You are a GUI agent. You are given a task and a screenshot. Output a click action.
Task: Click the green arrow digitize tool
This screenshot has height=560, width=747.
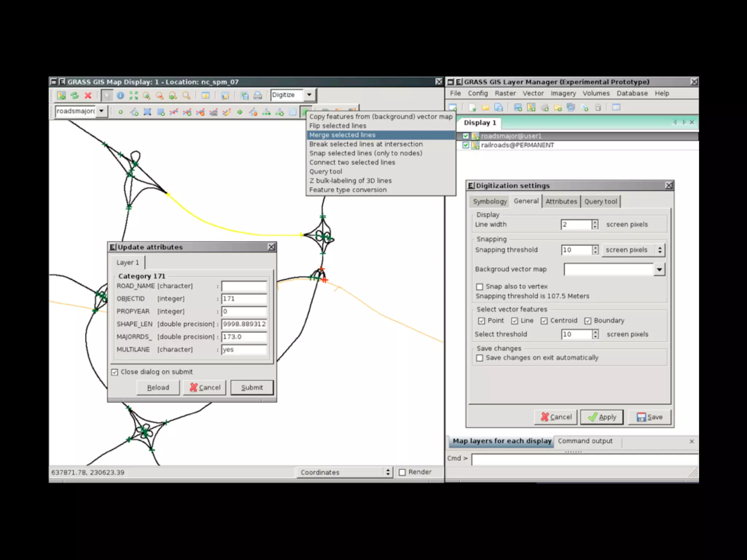240,112
